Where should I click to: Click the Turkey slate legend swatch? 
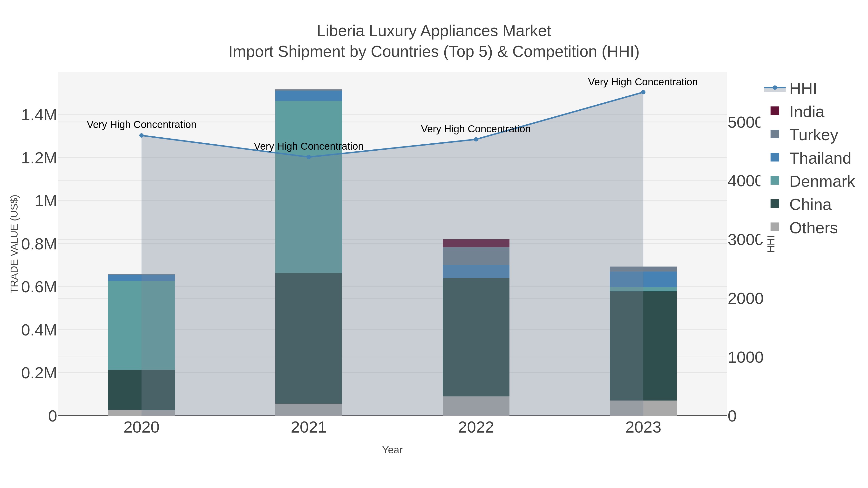click(775, 134)
